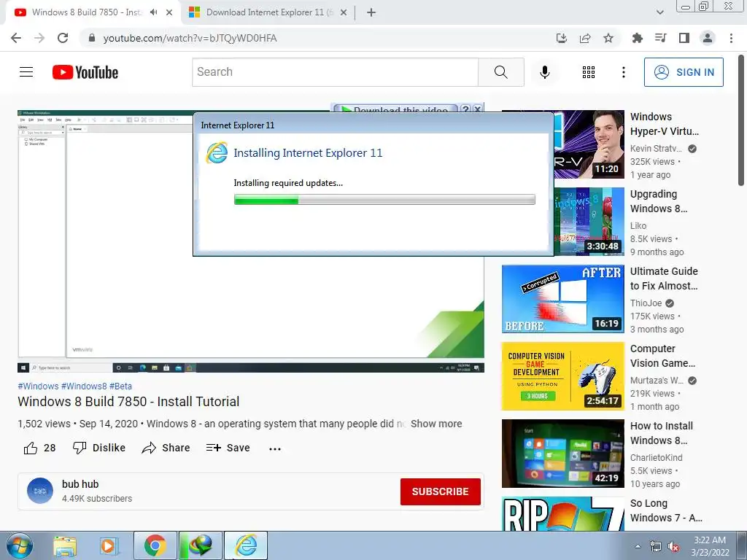The image size is (747, 560).
Task: Open the Computer Vision Game Development thumbnail
Action: coord(562,376)
